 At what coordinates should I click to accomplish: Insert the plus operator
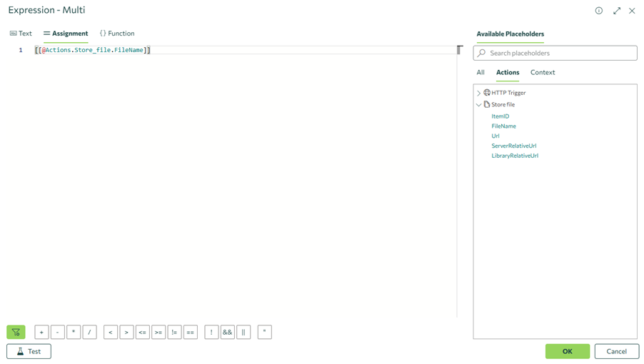click(x=41, y=332)
